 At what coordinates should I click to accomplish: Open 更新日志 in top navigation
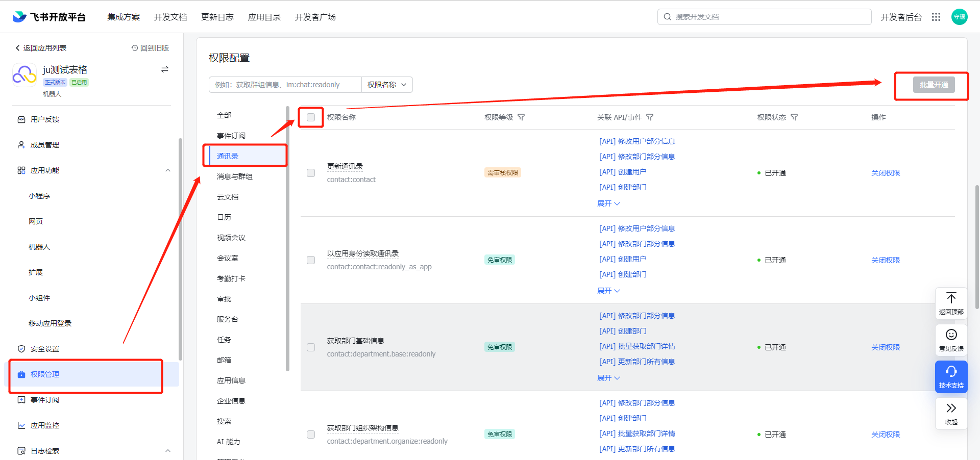[217, 17]
